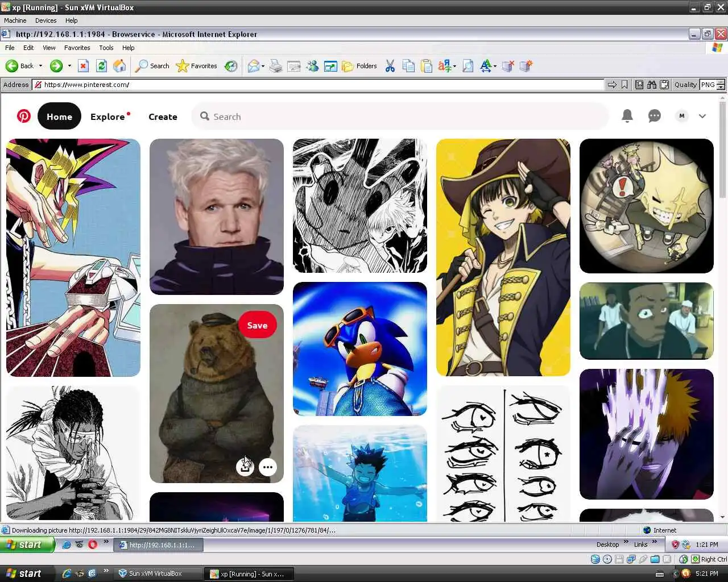The height and width of the screenshot is (582, 728).
Task: Click the address bar URL field
Action: (x=318, y=85)
